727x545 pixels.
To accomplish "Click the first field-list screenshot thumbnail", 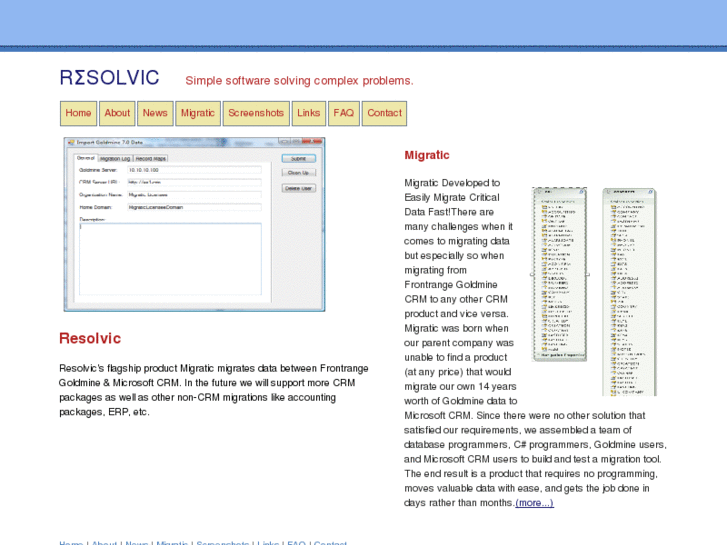I will point(560,274).
